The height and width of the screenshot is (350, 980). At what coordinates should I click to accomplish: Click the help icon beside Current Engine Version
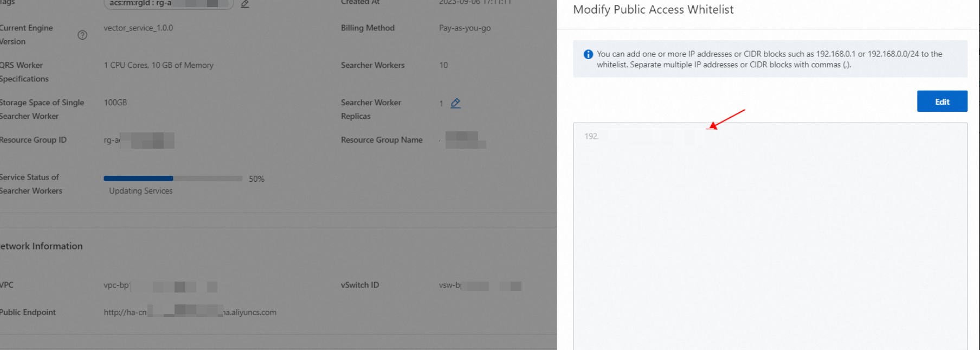(x=82, y=35)
